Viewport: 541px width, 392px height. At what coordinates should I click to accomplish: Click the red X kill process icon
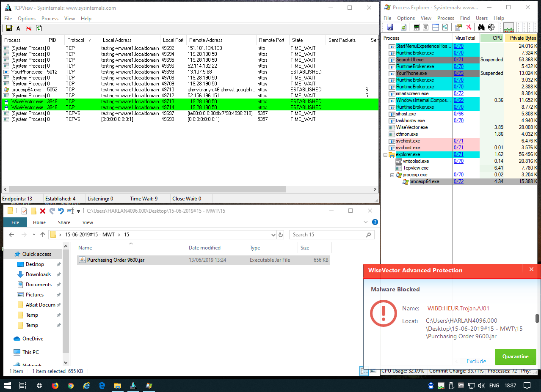point(469,27)
